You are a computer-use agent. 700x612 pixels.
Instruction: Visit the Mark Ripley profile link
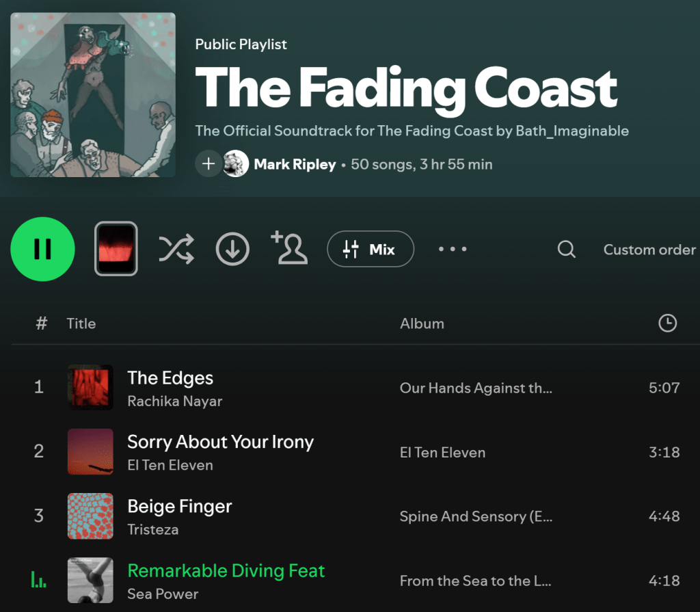pyautogui.click(x=295, y=164)
